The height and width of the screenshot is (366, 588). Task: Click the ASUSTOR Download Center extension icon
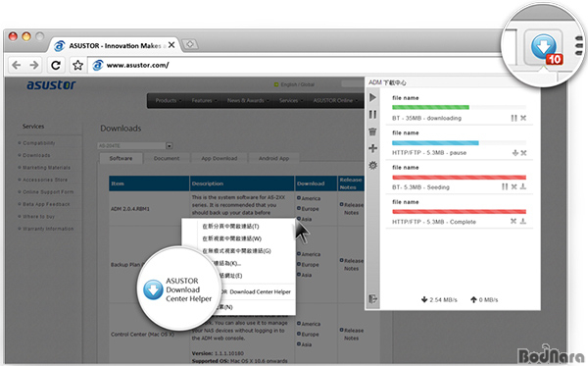(x=543, y=48)
